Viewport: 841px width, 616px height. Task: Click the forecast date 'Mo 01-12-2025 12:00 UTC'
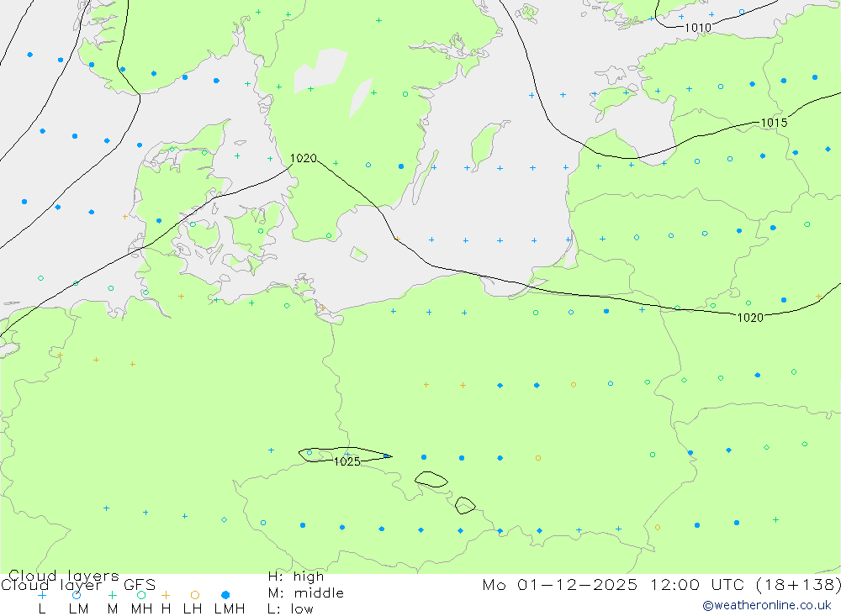(x=616, y=584)
